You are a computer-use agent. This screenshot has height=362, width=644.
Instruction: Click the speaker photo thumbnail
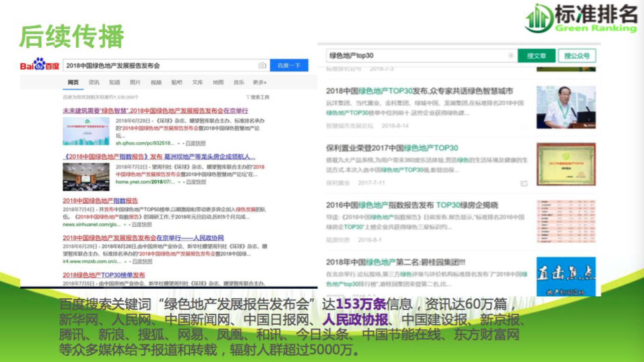click(x=566, y=107)
